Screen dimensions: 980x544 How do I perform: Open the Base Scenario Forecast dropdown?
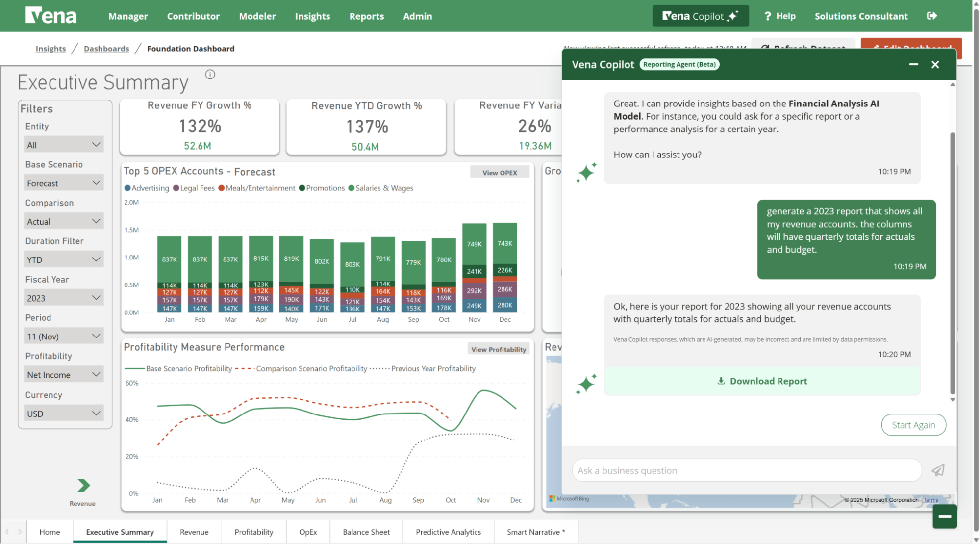point(64,183)
